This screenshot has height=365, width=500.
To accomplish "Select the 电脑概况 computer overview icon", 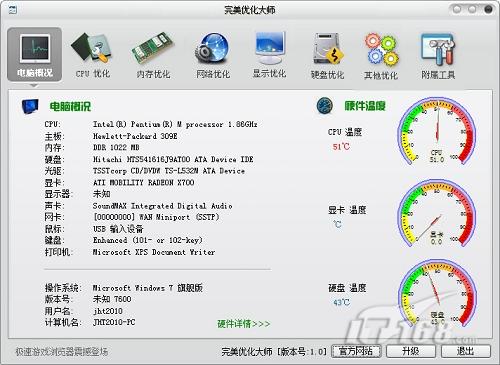I will click(x=35, y=55).
